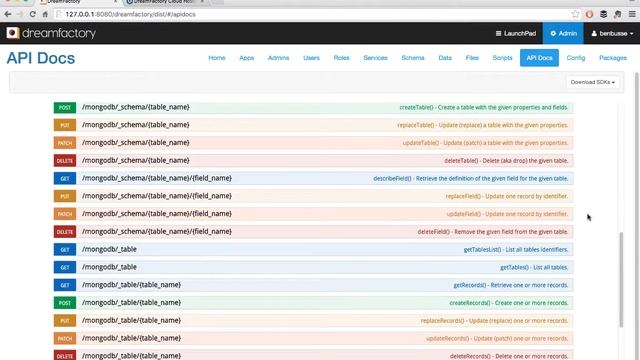Go to the Home nav tab
640x360 pixels.
pyautogui.click(x=217, y=58)
